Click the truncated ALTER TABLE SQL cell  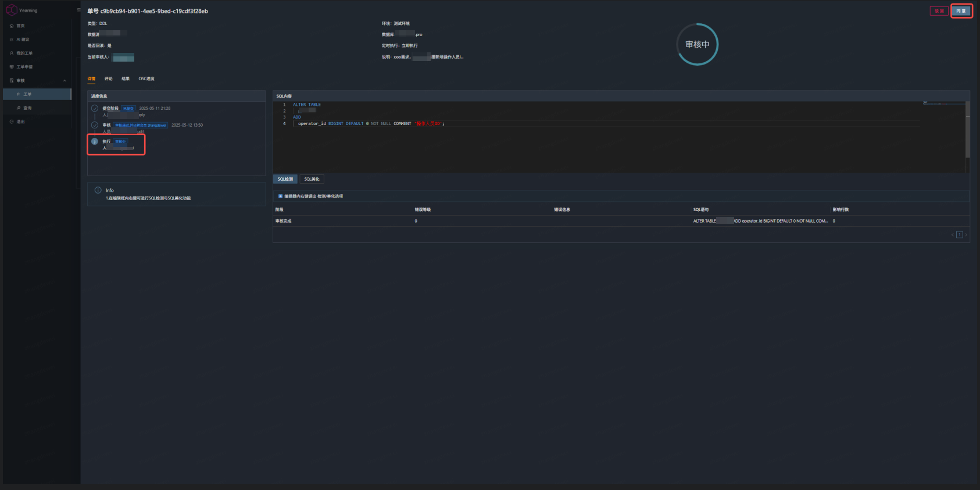click(760, 221)
